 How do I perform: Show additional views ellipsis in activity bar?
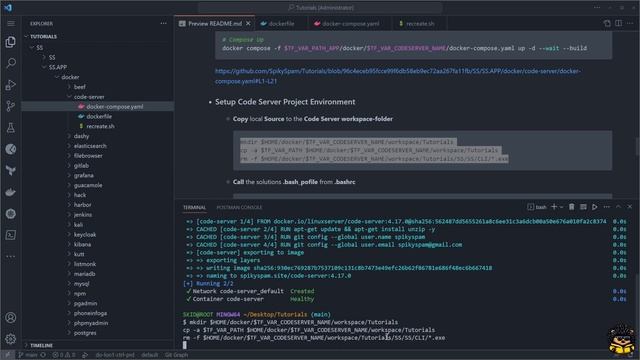click(11, 256)
